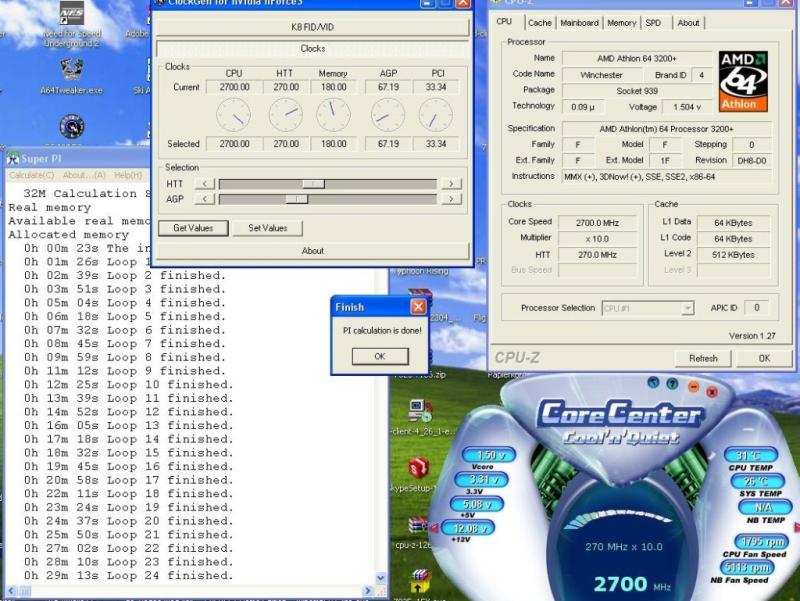Image resolution: width=800 pixels, height=601 pixels.
Task: Decrease HTT with its left arrow button
Action: (x=205, y=184)
